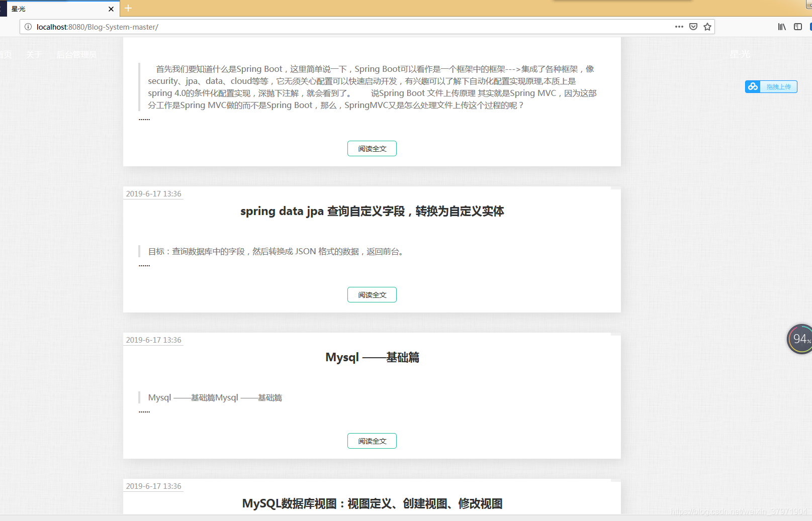Image resolution: width=812 pixels, height=521 pixels.
Task: Open article title 'Mysql ——基础篇'
Action: [372, 357]
